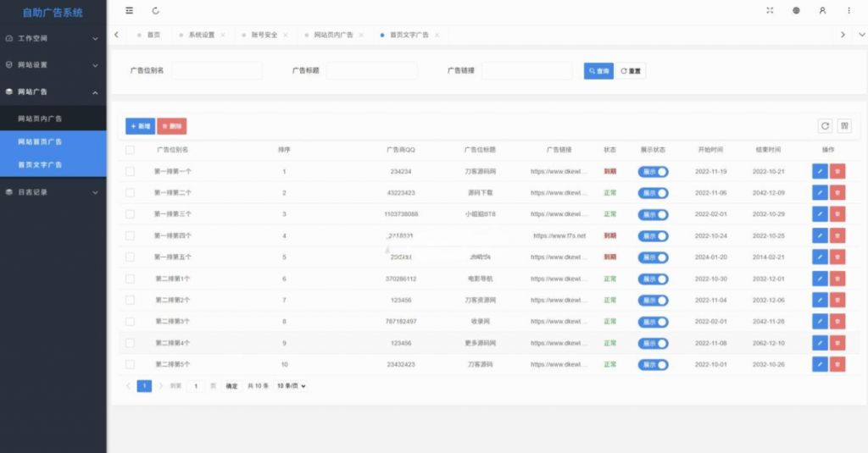Open the user profile icon
Image resolution: width=868 pixels, height=453 pixels.
coord(822,11)
